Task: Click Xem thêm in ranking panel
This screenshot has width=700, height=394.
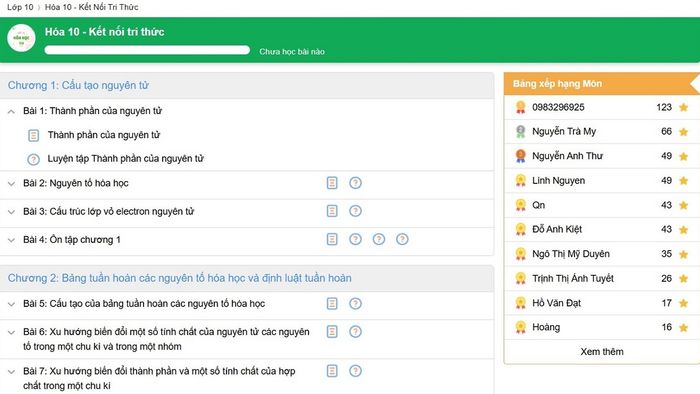Action: tap(602, 352)
